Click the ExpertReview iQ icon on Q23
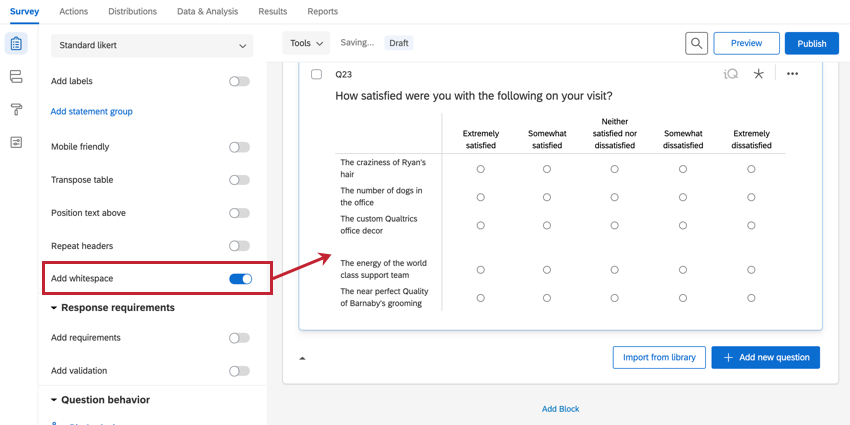 pos(731,74)
